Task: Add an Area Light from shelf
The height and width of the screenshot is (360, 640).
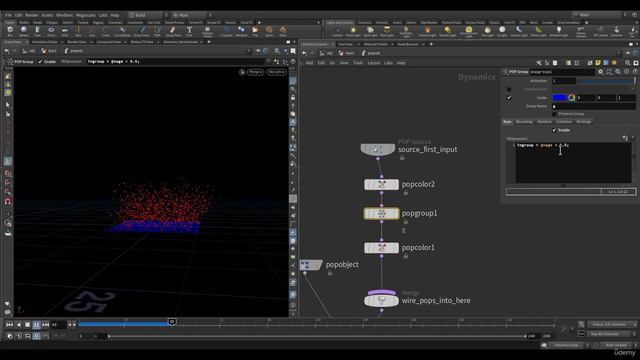Action: point(387,31)
